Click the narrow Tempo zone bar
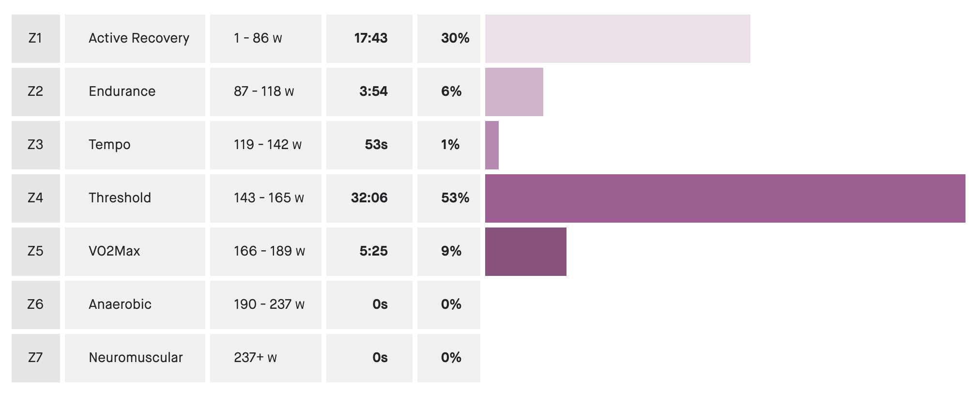Image resolution: width=980 pixels, height=394 pixels. (x=491, y=145)
